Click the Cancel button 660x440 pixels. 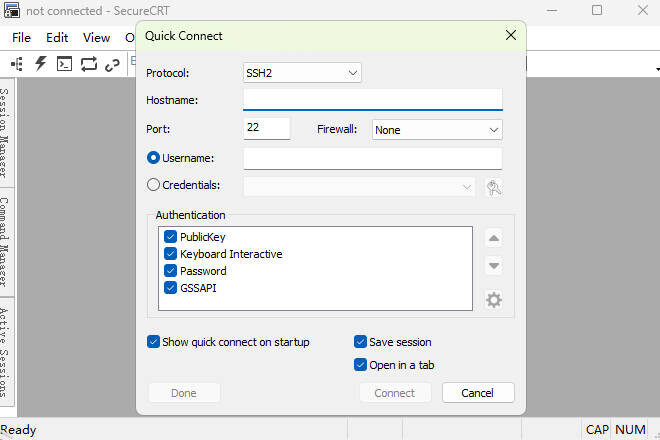(478, 393)
